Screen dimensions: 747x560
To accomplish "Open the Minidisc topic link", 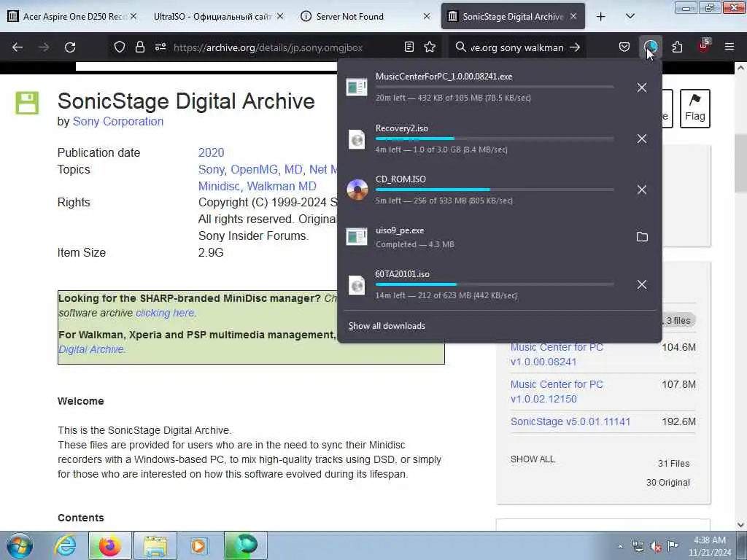I will (219, 186).
